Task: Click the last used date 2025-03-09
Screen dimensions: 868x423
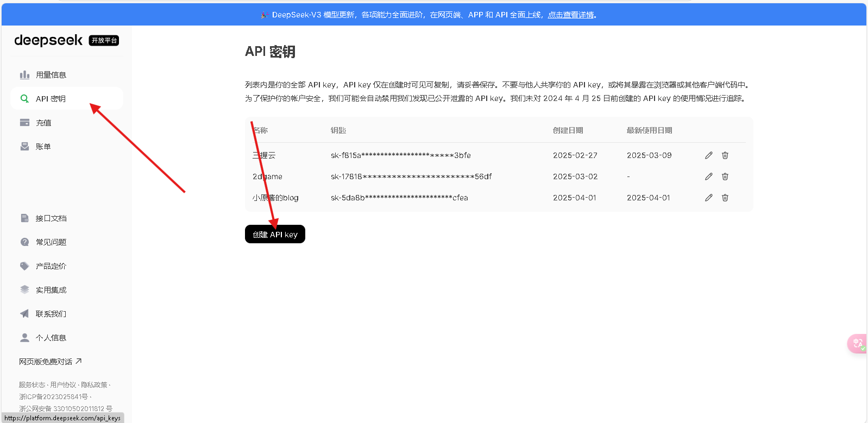Action: click(649, 155)
